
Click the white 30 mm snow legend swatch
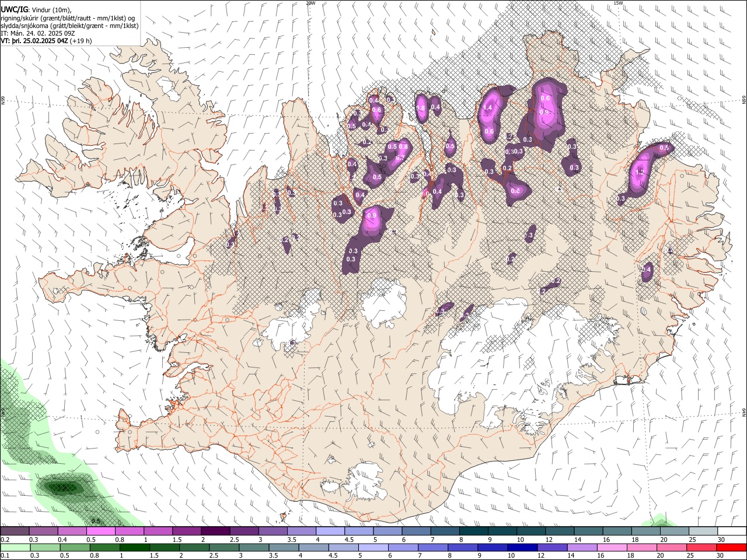pos(732,531)
